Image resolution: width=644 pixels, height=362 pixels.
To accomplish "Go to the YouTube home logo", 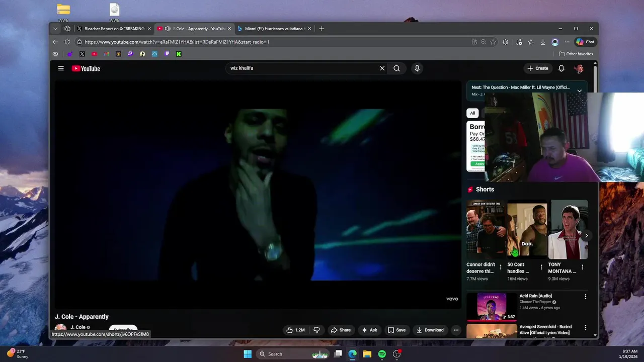I will (86, 68).
